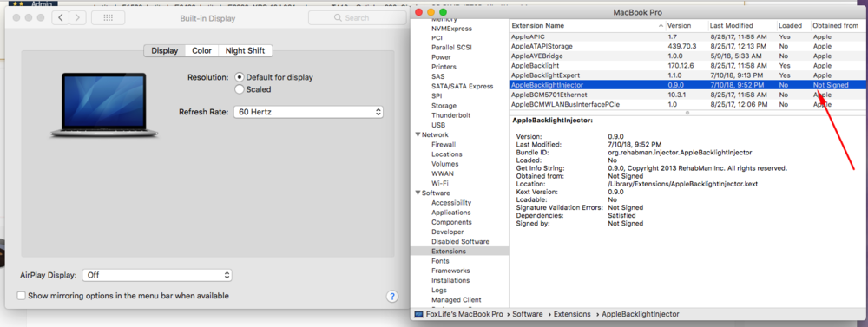Image resolution: width=868 pixels, height=327 pixels.
Task: Select the AppleAVEBridge extension row
Action: pyautogui.click(x=688, y=56)
